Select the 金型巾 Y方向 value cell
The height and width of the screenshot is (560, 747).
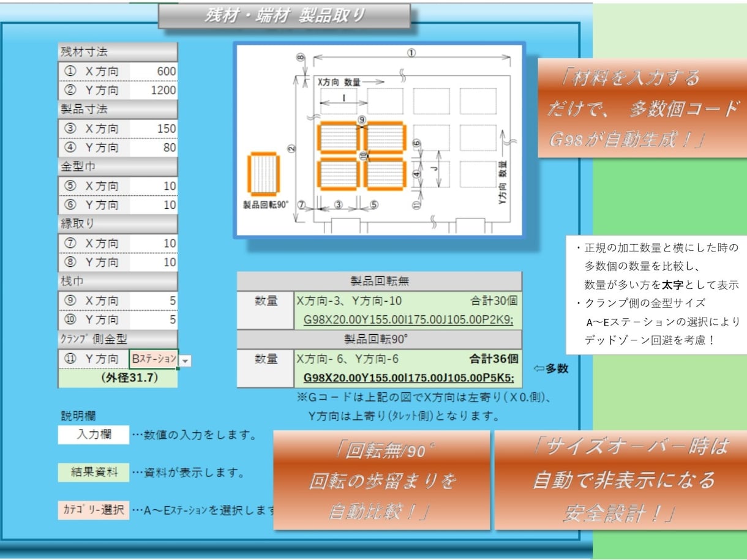click(x=153, y=204)
